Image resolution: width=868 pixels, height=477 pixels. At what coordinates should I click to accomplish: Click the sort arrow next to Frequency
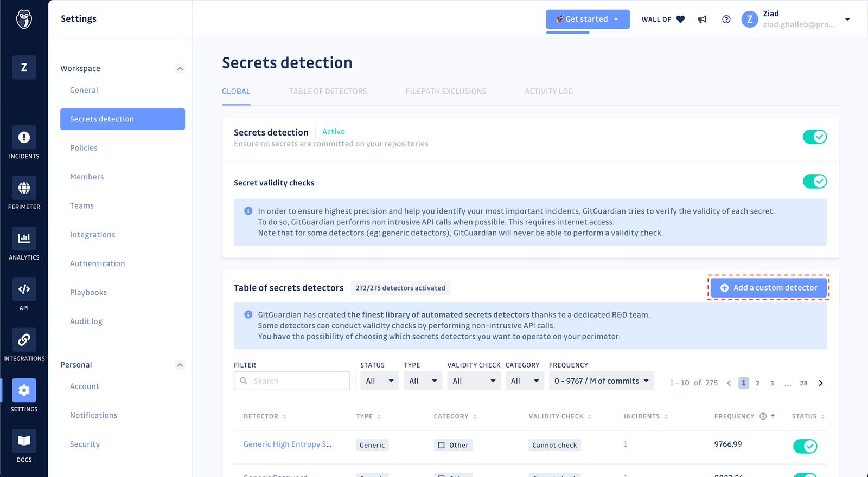pos(773,416)
